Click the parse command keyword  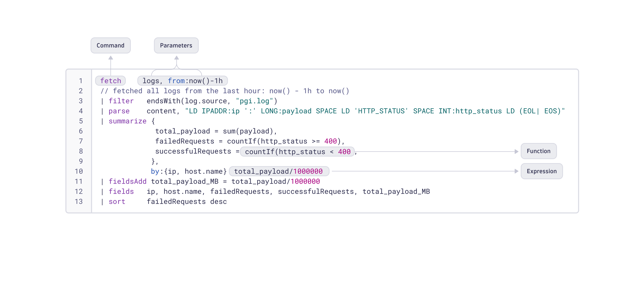coord(119,111)
